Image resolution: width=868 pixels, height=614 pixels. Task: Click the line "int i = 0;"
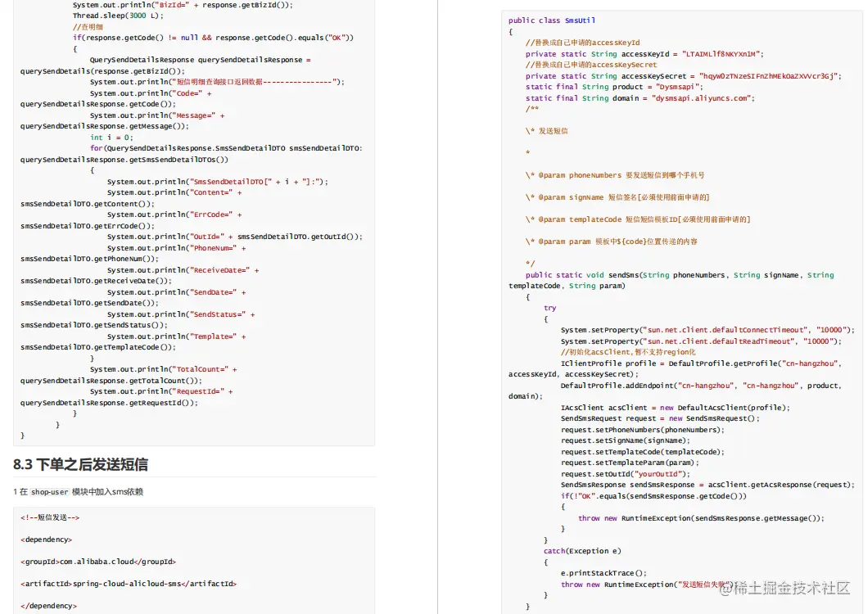[111, 138]
